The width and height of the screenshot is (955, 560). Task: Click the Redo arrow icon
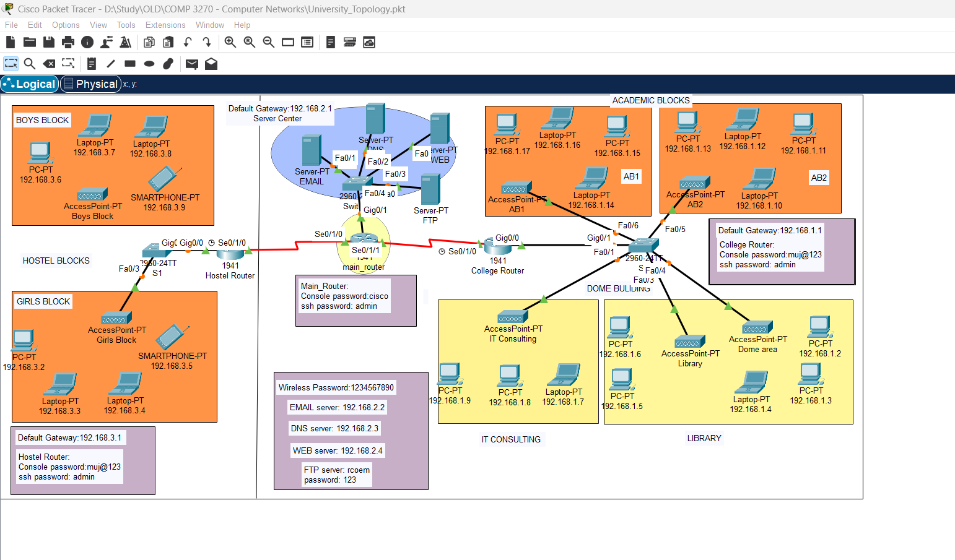pos(207,42)
